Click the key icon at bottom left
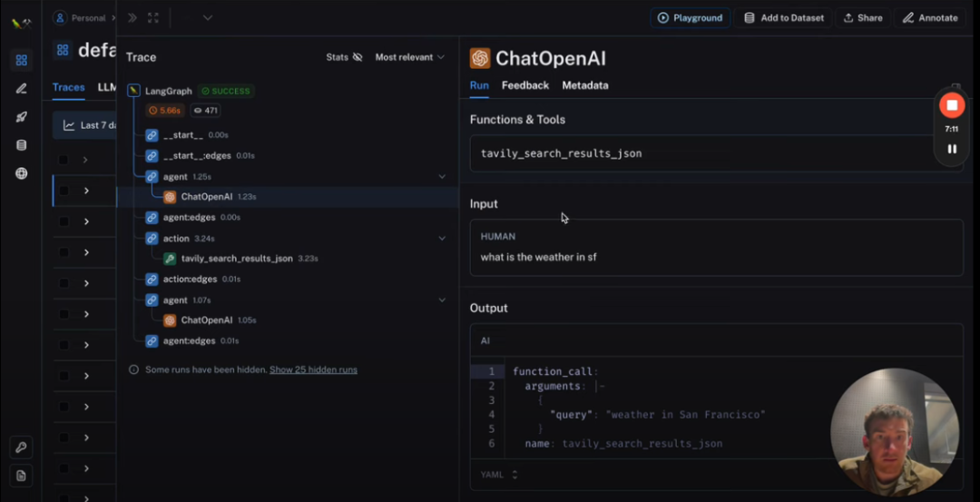 22,448
